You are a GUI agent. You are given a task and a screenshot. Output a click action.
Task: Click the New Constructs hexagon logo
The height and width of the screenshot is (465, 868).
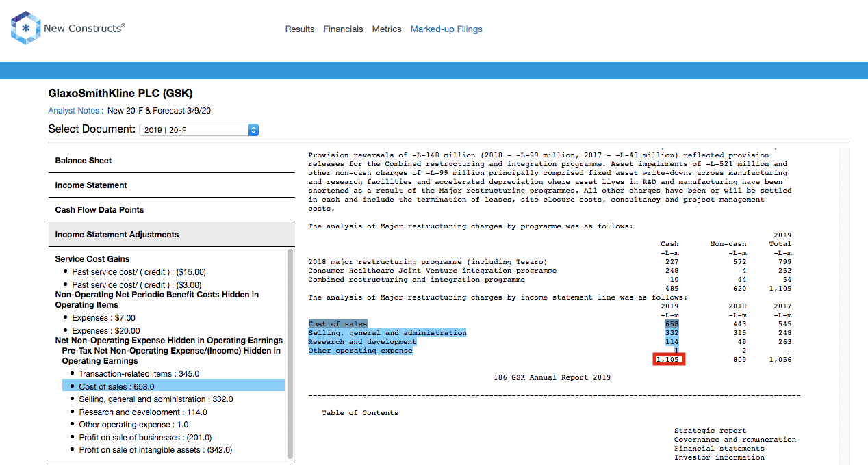point(26,28)
